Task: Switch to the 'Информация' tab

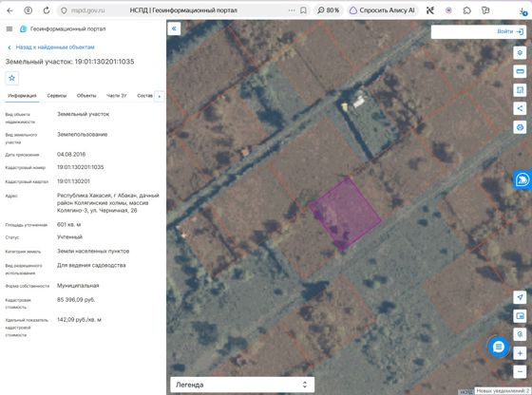Action: coord(22,96)
